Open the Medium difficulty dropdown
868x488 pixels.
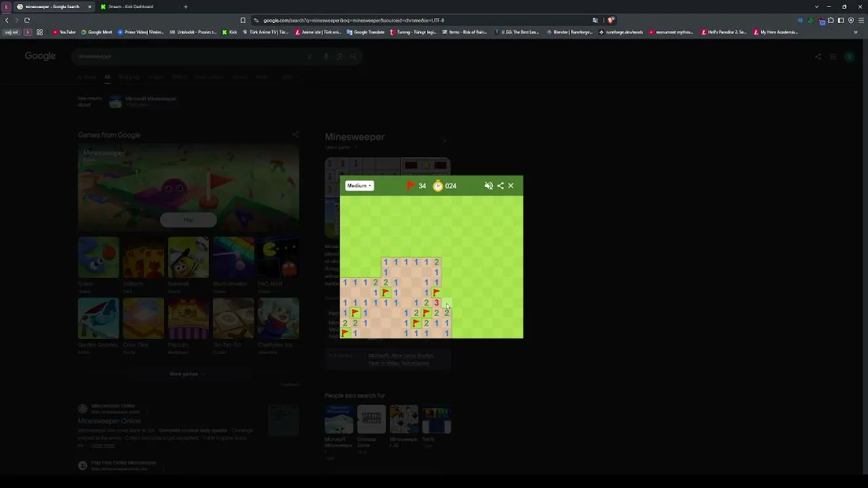pos(359,186)
